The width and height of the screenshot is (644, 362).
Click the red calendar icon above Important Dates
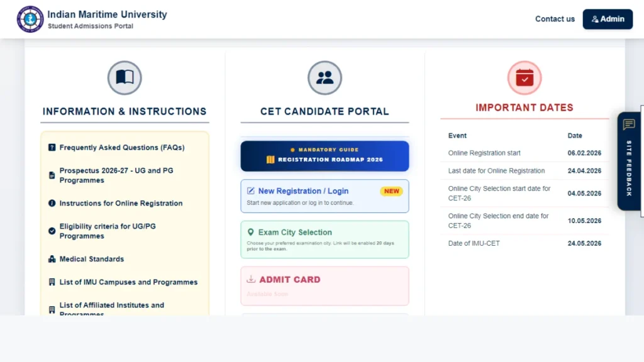(524, 78)
